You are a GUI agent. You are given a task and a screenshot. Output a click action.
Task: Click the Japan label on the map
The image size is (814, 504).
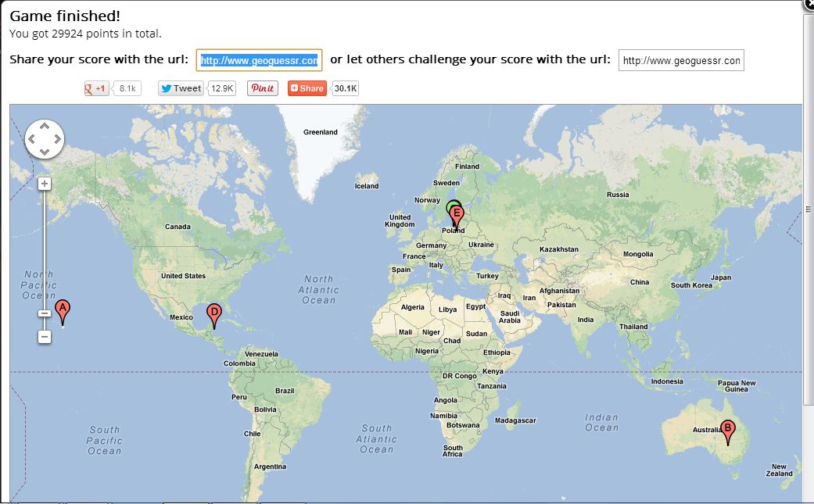[720, 278]
